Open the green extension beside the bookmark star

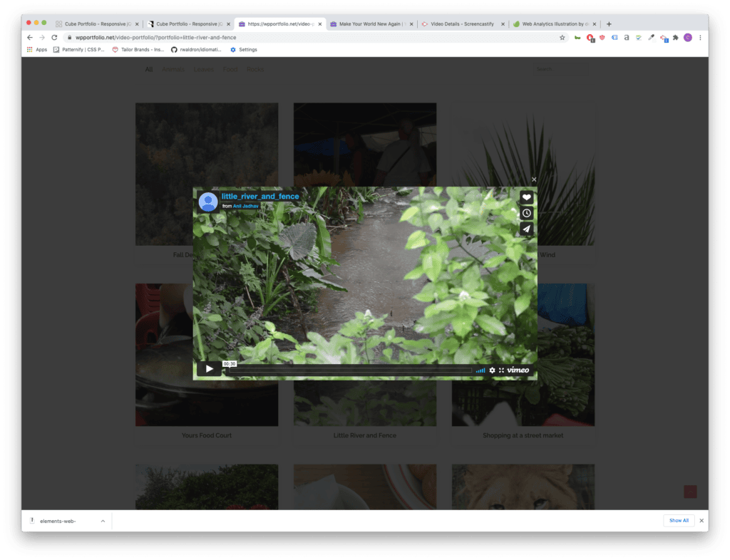[x=577, y=38]
